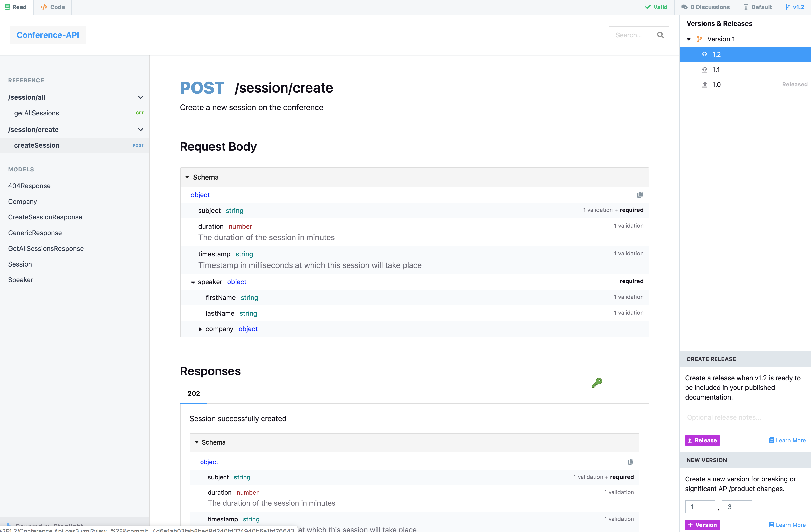Open the Company model
This screenshot has width=811, height=532.
pos(23,201)
